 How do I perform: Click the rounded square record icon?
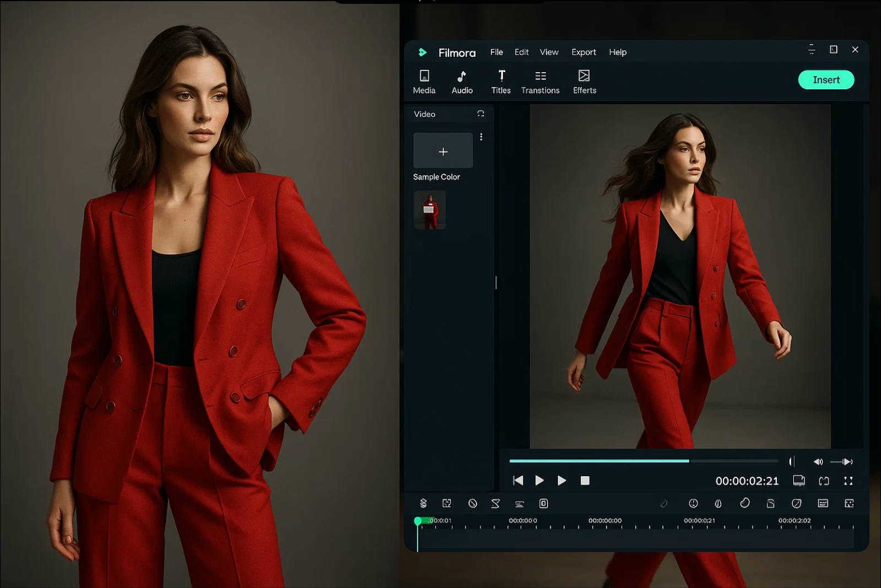pos(543,503)
